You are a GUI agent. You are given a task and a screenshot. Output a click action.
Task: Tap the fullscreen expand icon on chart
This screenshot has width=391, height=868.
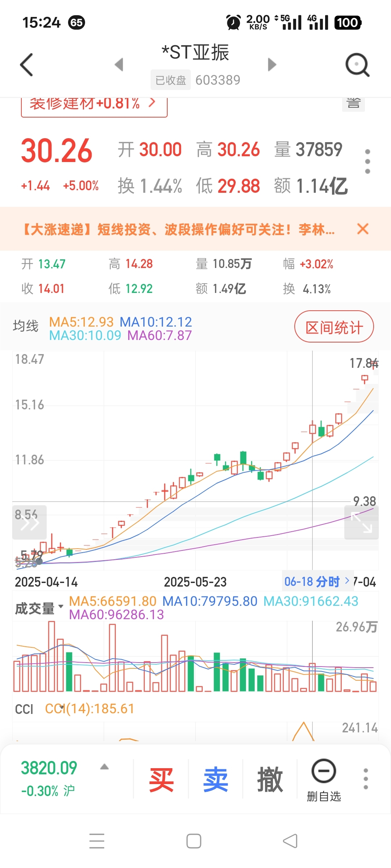[x=361, y=522]
